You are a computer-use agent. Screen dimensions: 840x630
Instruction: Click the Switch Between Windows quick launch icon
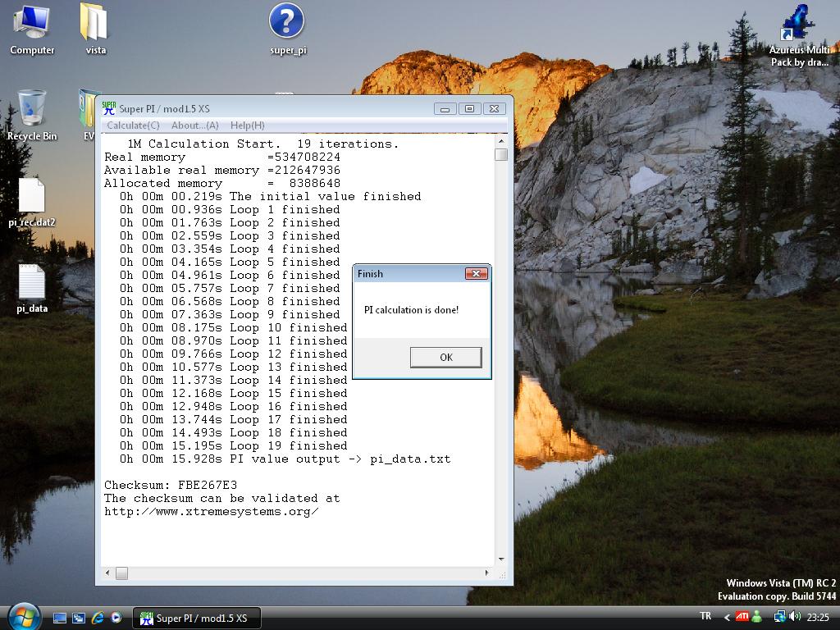coord(79,619)
